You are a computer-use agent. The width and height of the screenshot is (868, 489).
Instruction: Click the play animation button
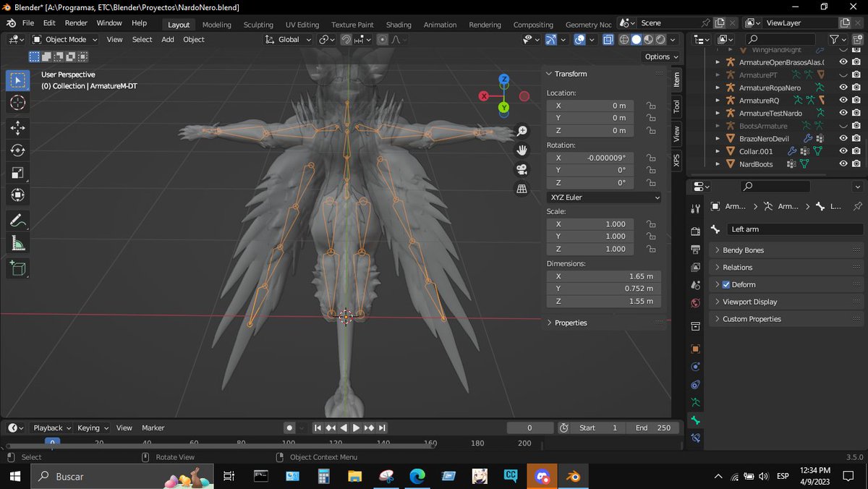pos(356,428)
